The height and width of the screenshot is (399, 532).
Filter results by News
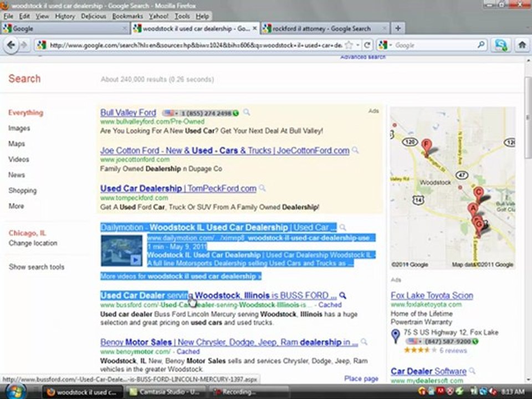pyautogui.click(x=17, y=175)
